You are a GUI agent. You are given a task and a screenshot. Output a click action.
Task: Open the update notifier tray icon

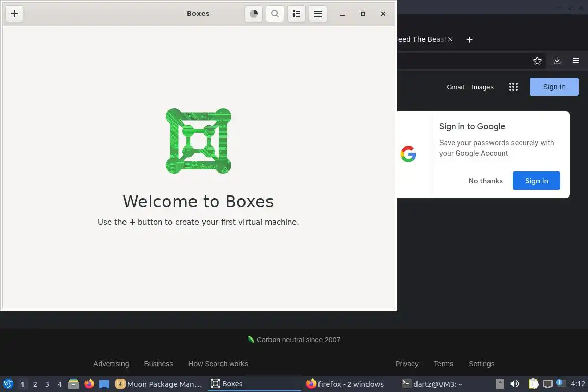(560, 383)
